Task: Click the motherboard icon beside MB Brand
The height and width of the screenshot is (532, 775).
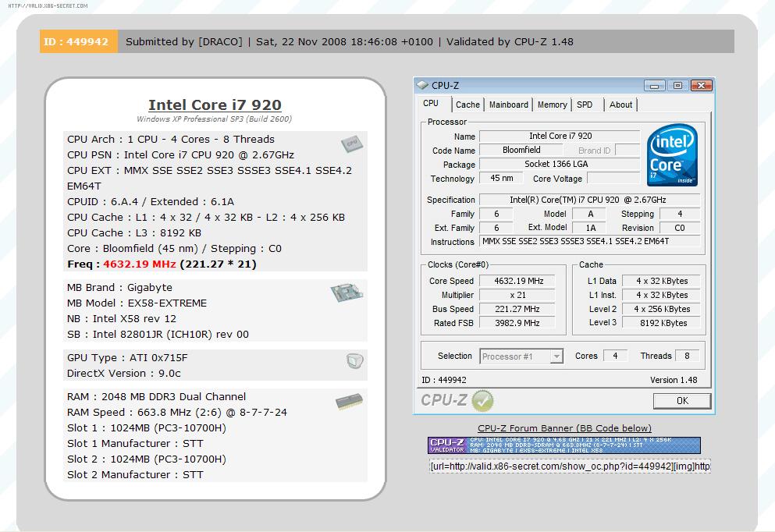Action: [x=347, y=293]
